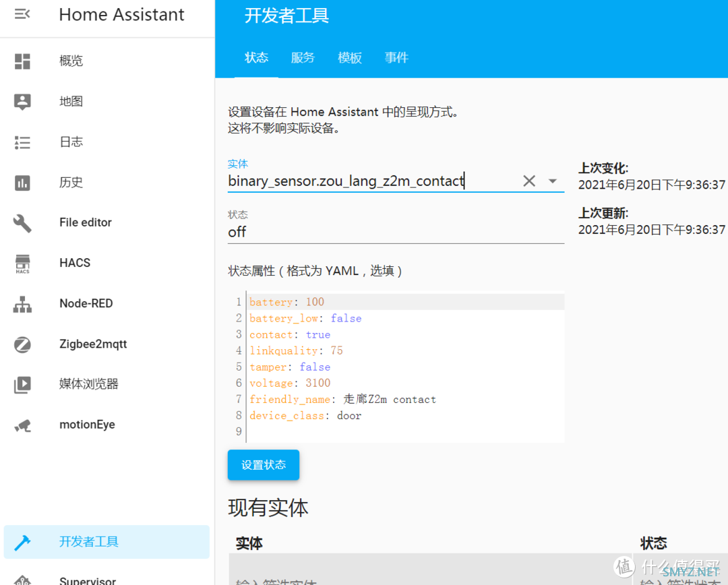This screenshot has width=728, height=585.
Task: Click the 上次更新 timestamp
Action: coord(651,229)
